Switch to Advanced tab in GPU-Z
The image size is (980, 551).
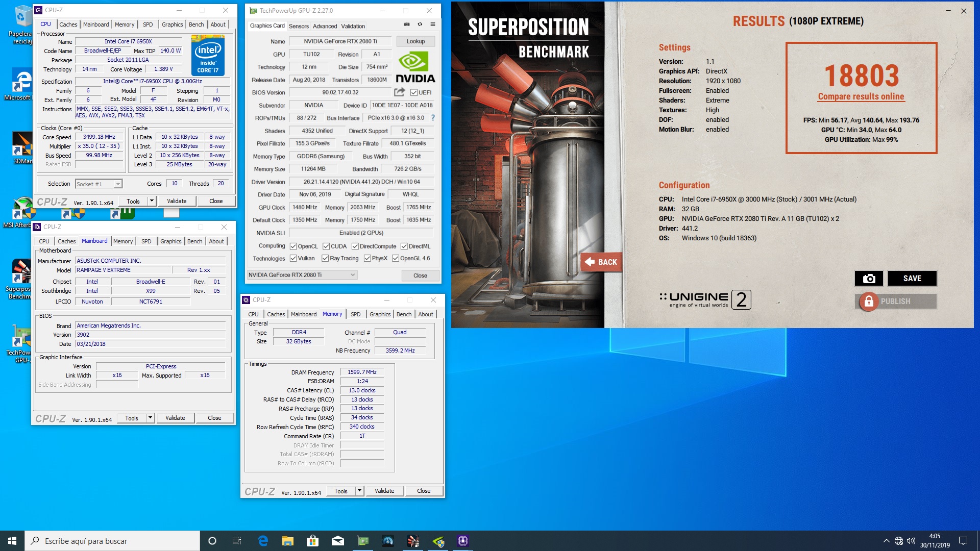pos(325,26)
